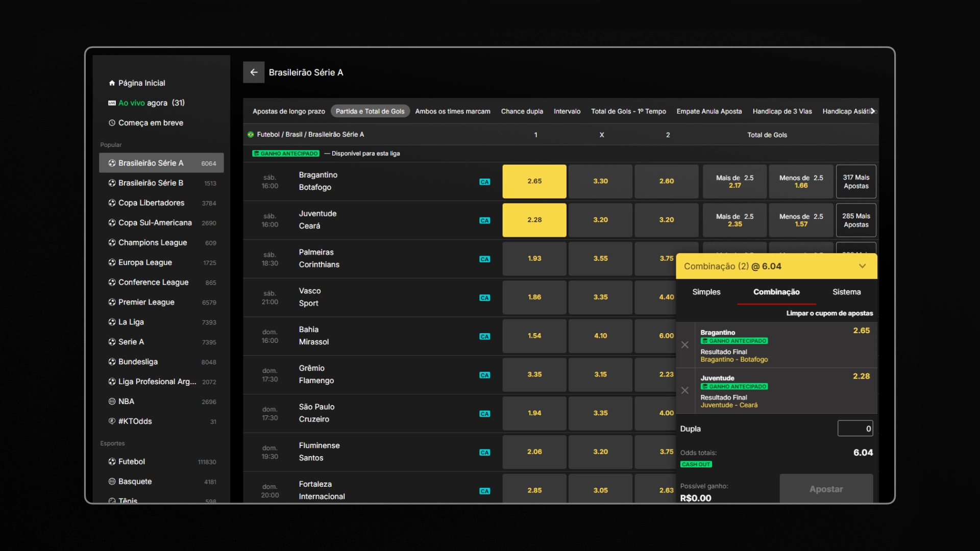
Task: Click the back arrow beside Brasileirão Série A
Action: click(x=254, y=72)
